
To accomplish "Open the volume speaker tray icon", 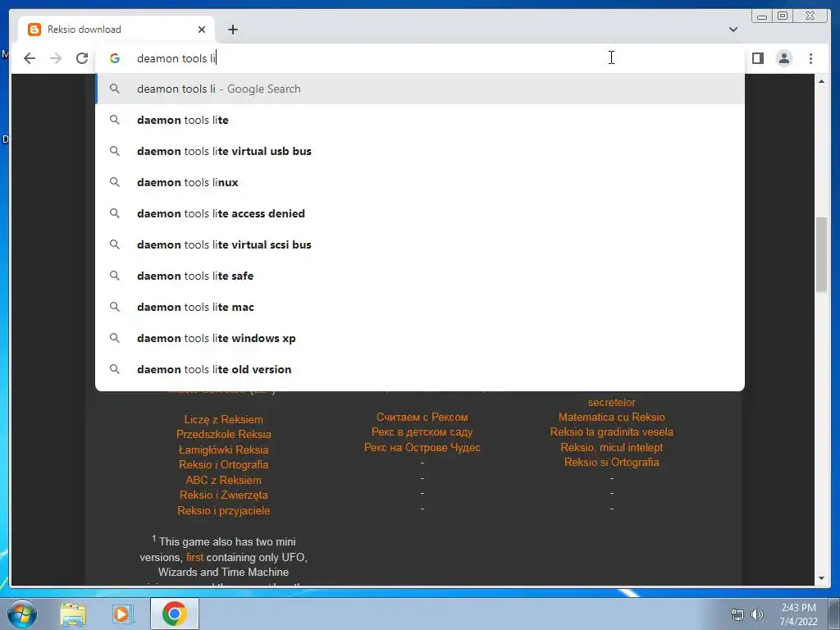I will coord(757,614).
